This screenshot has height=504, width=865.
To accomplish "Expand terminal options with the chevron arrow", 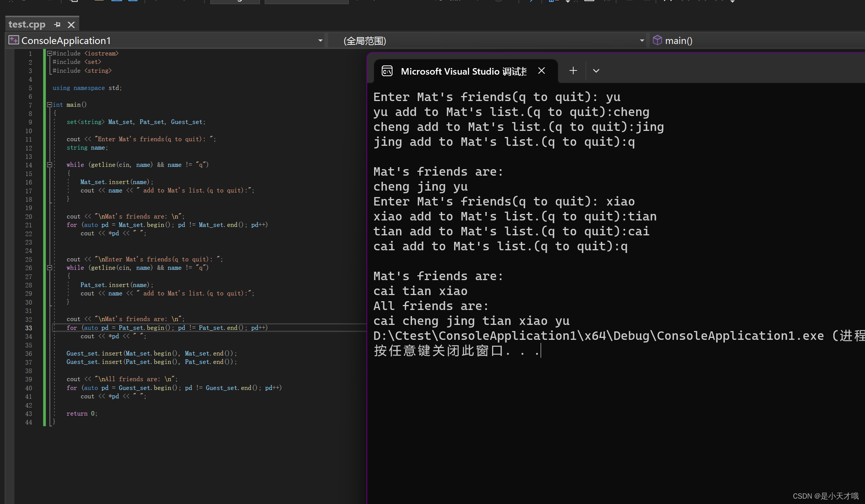I will point(596,71).
